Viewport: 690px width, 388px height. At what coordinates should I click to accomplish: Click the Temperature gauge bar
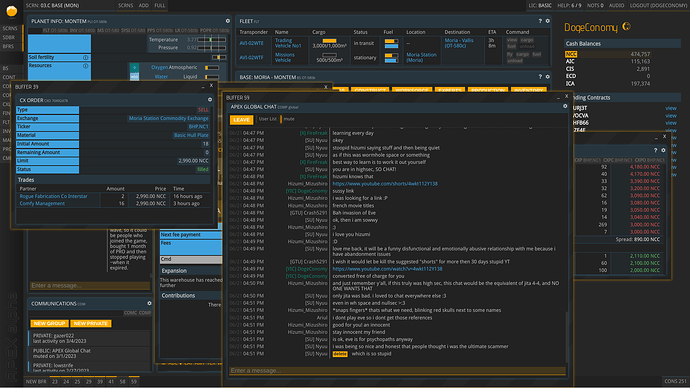pos(212,40)
